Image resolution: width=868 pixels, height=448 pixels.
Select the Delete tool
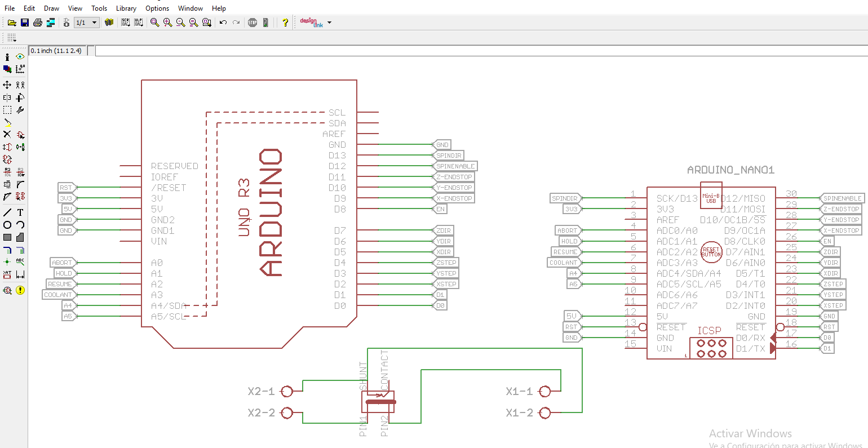point(7,135)
